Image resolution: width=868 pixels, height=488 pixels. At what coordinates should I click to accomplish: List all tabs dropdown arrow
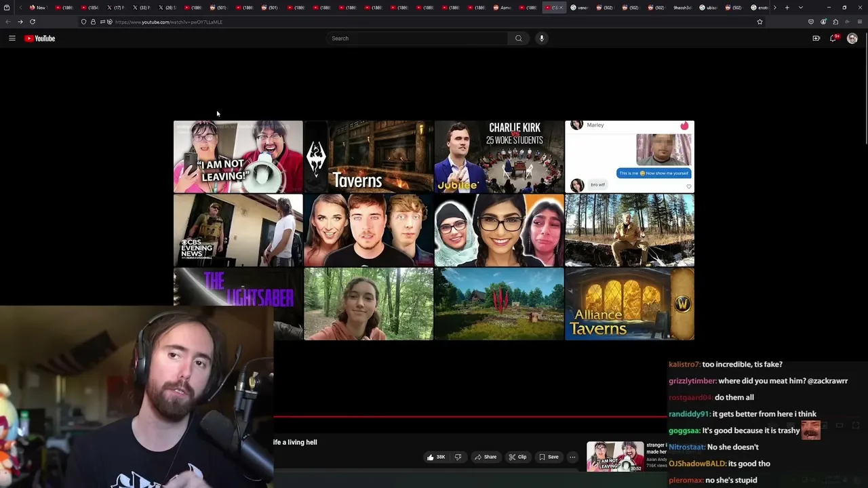[801, 7]
